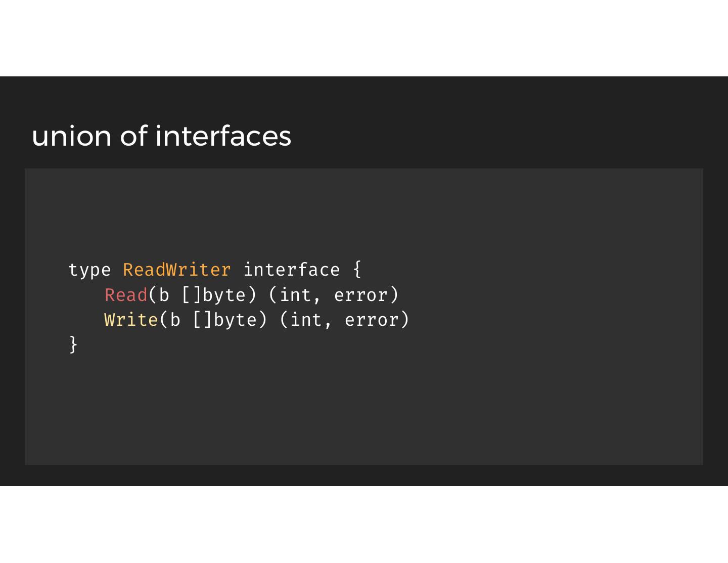Click "int" return type on the Read line

pos(296,295)
